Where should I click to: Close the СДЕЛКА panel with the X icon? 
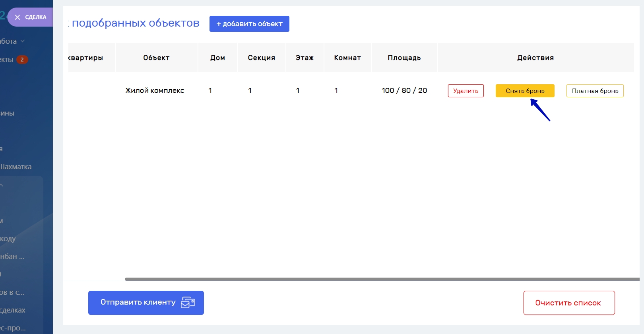[17, 17]
